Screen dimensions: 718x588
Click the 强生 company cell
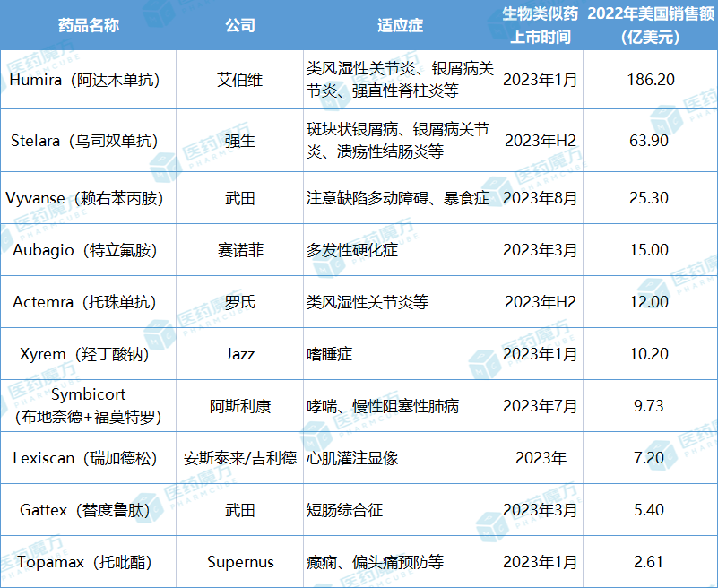coord(240,141)
